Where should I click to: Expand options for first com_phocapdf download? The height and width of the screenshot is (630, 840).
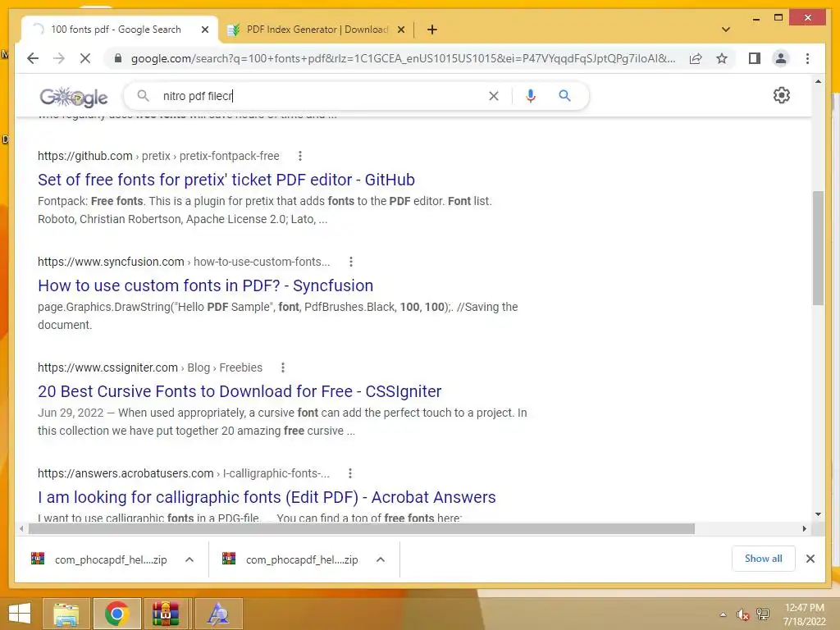(189, 559)
